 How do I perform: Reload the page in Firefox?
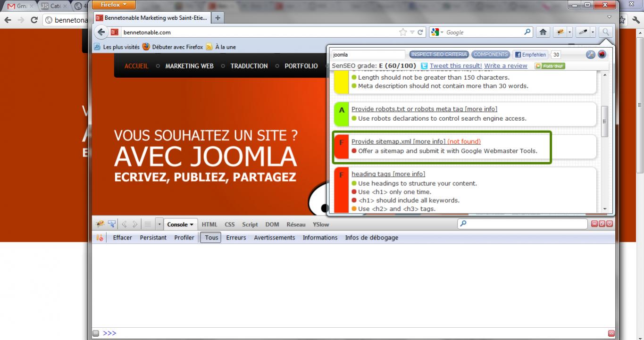coord(420,33)
